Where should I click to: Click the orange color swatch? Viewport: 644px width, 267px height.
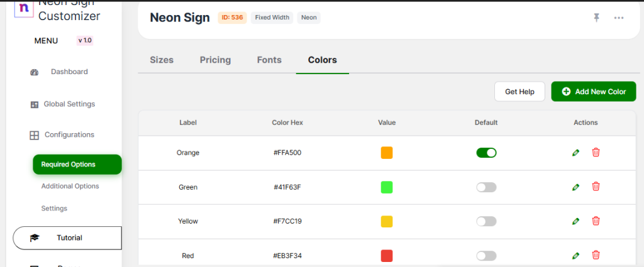tap(387, 153)
